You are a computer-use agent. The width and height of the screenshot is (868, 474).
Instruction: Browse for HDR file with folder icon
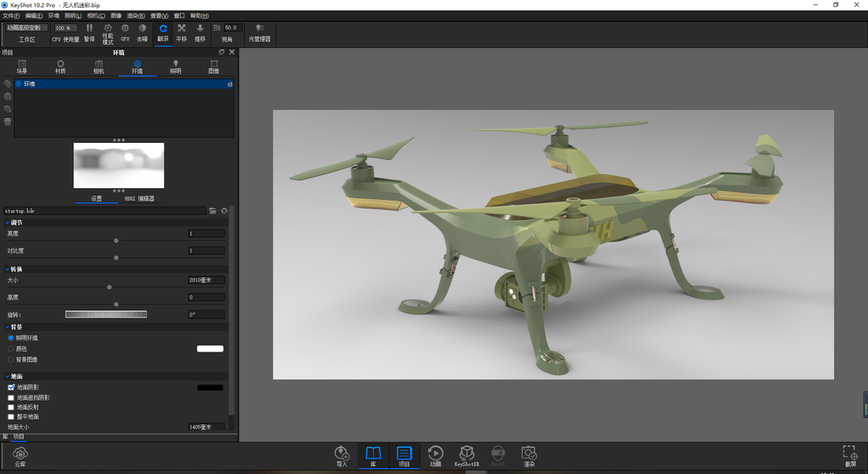212,211
